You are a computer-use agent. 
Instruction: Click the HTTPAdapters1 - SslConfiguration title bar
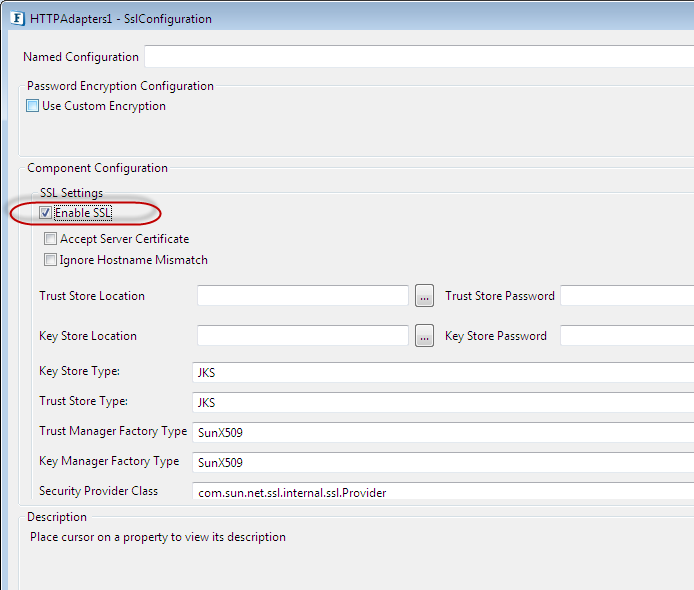point(350,19)
